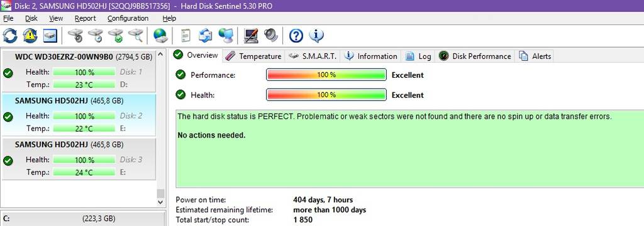
Task: Click the disk list scrollbar down arrow
Action: (160, 202)
